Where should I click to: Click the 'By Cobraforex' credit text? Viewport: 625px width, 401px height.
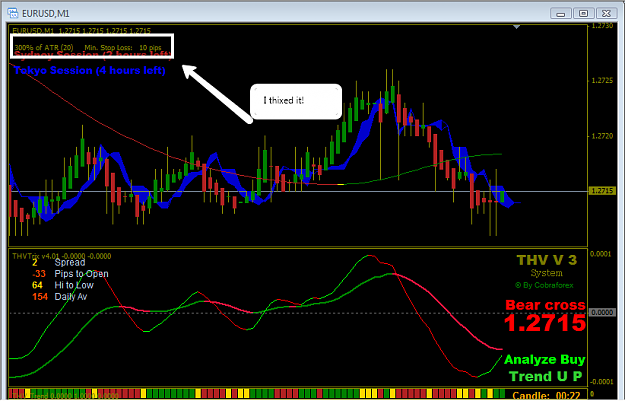click(544, 285)
